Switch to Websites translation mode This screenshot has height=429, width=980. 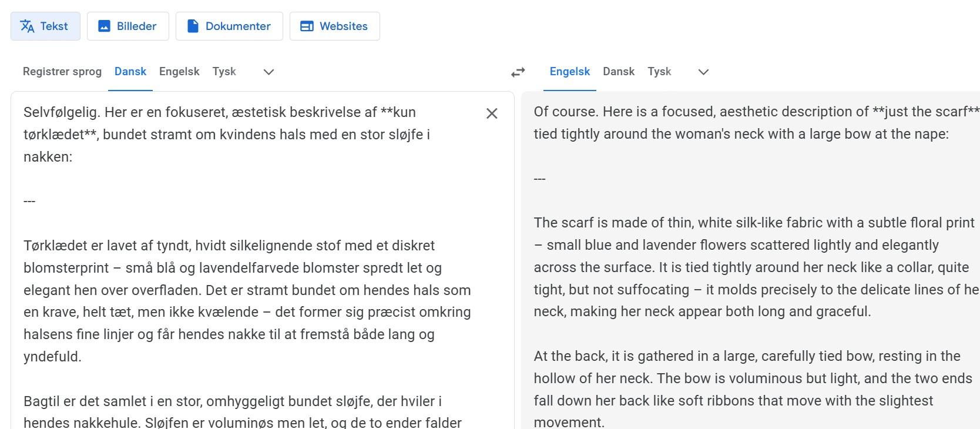335,26
